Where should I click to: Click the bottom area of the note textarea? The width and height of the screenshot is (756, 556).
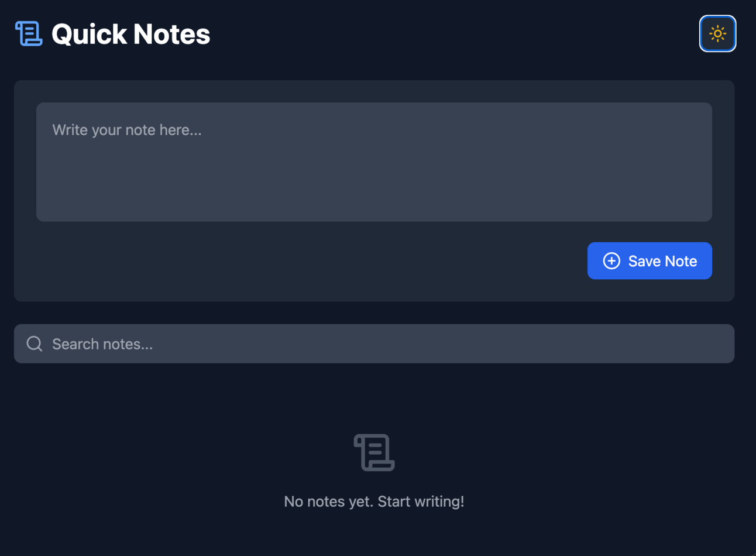pos(374,208)
